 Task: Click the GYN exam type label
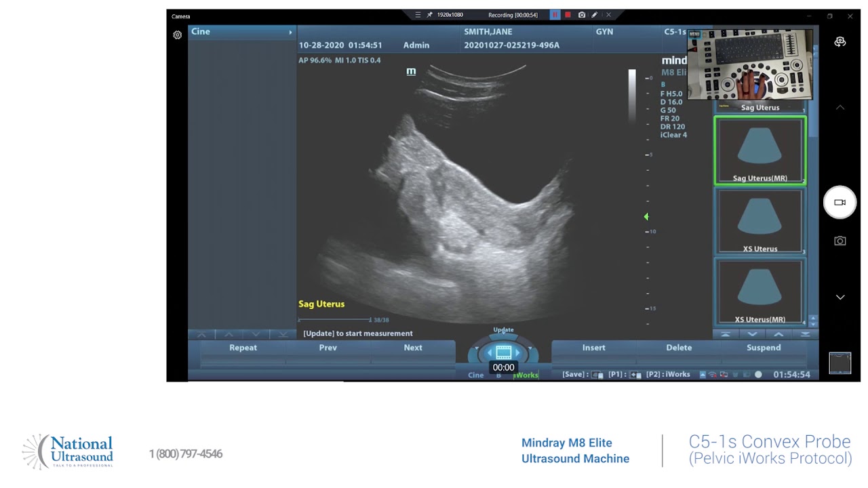point(604,32)
